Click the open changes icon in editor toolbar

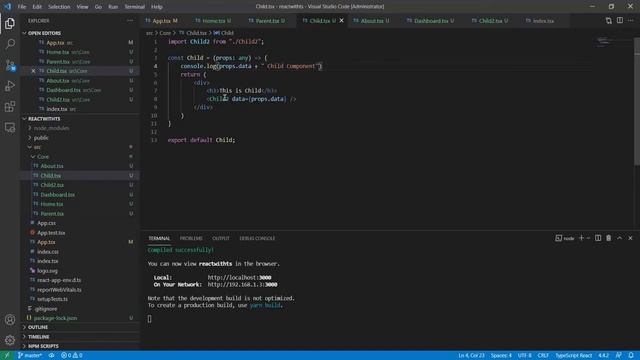[x=609, y=20]
